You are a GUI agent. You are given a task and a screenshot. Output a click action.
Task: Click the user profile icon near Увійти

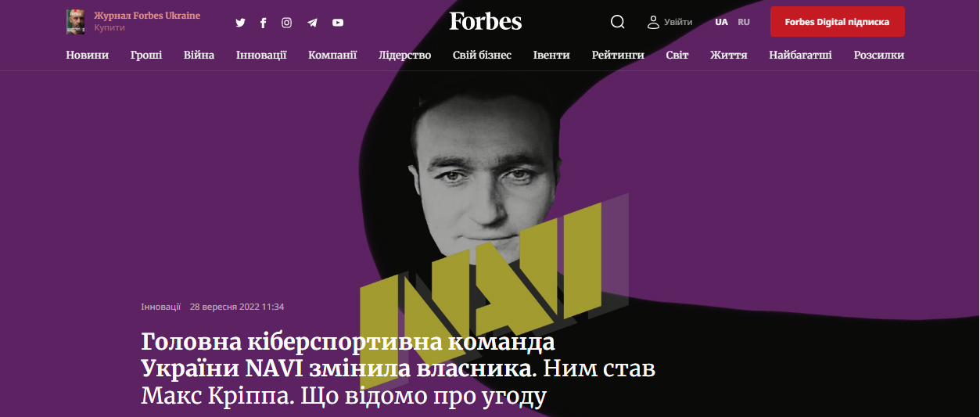(654, 22)
